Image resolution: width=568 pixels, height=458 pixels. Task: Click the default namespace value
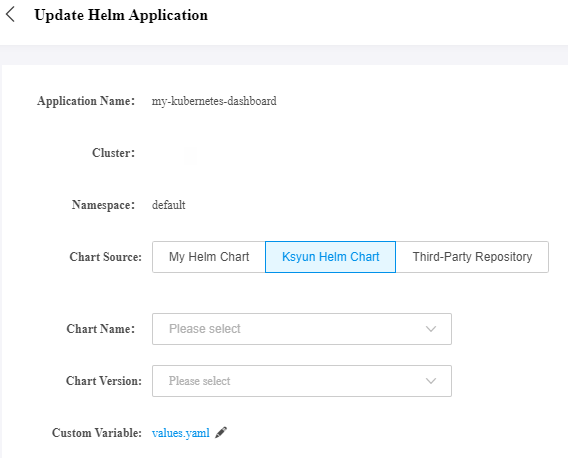168,205
